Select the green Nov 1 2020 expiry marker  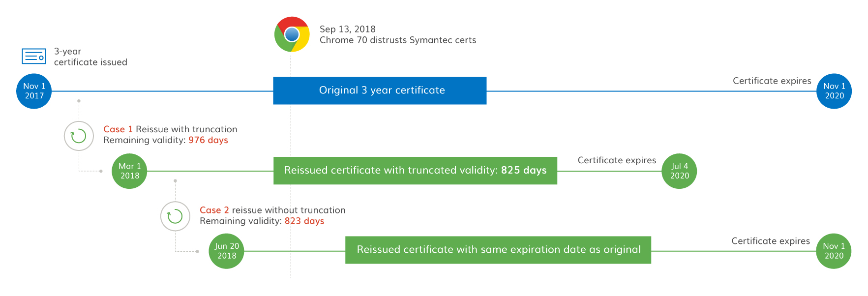click(x=834, y=251)
